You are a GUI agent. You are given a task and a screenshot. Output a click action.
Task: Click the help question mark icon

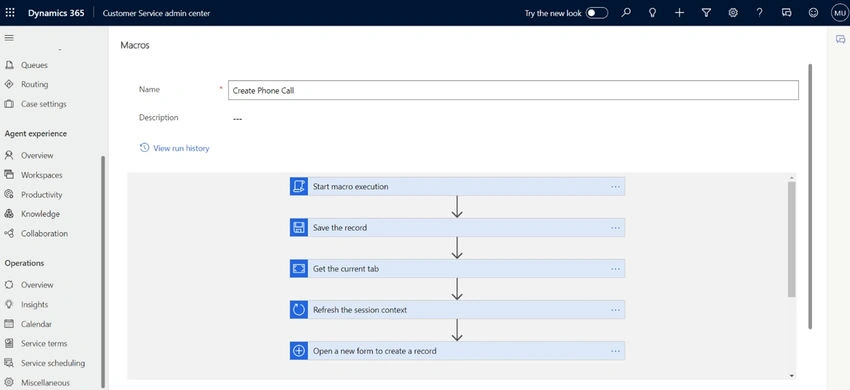point(759,12)
